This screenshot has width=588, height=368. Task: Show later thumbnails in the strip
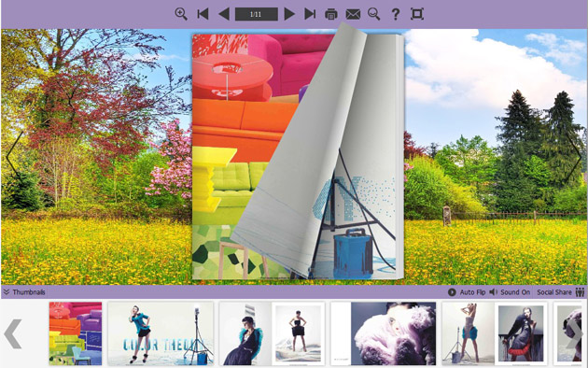tap(574, 333)
